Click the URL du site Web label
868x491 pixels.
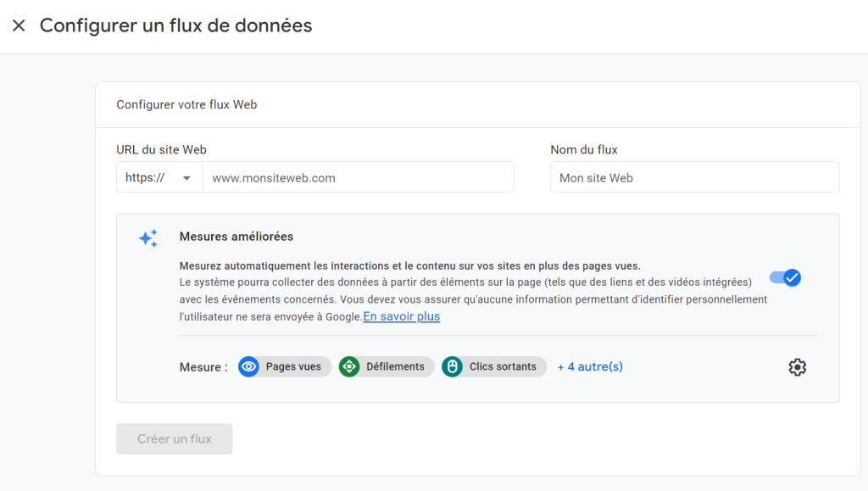pyautogui.click(x=161, y=149)
